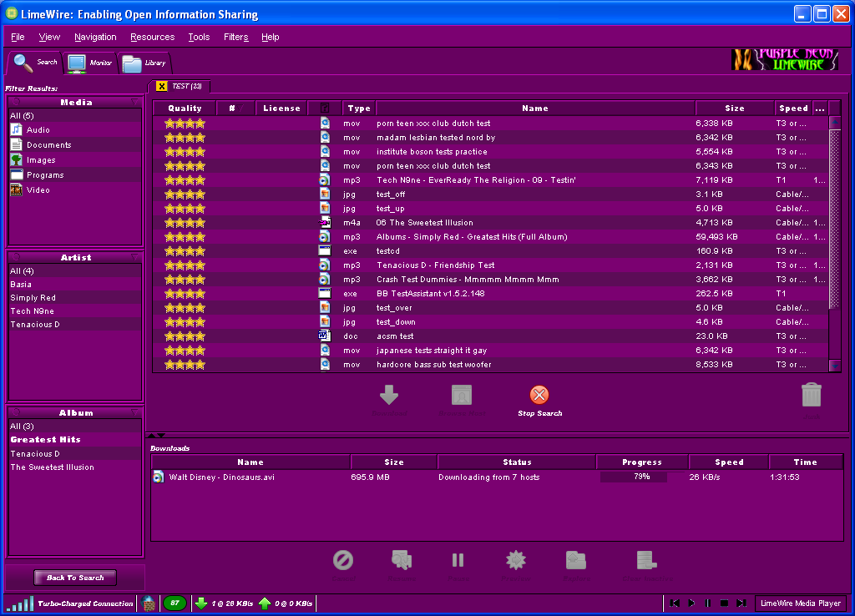Switch to the Monitor tab

click(89, 63)
